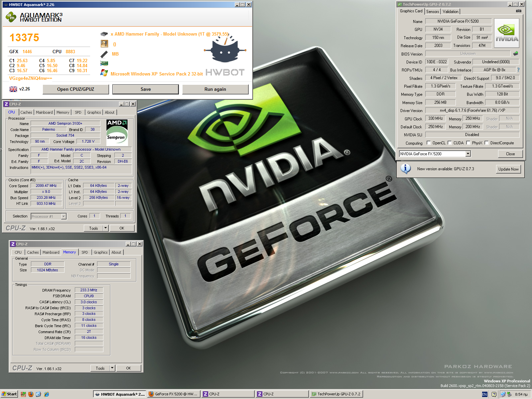
Task: Launch Internet Explorer from quick launch
Action: click(47, 394)
